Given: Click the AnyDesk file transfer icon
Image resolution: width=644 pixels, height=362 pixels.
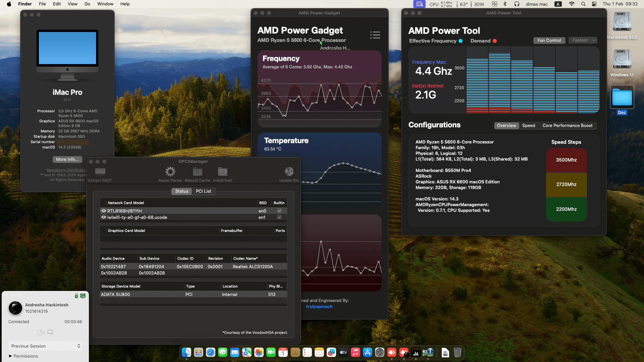Looking at the screenshot, I should 41,332.
